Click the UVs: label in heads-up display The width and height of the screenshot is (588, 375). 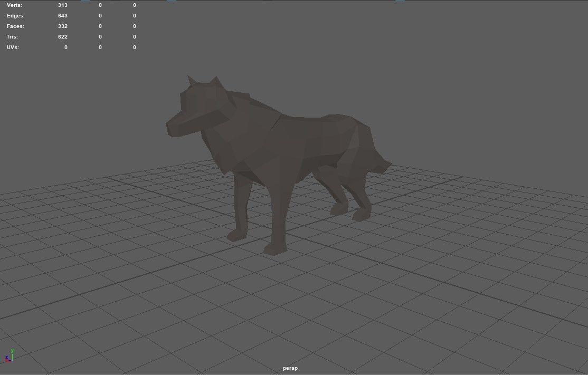13,47
